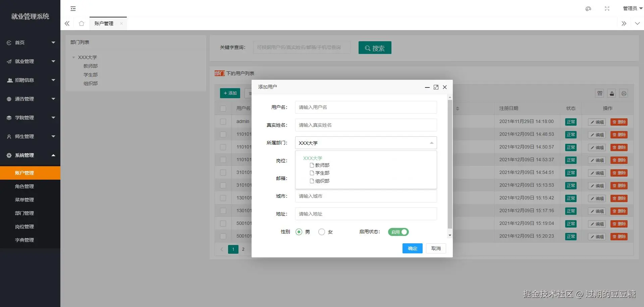Go to page 2 in pagination

point(243,249)
